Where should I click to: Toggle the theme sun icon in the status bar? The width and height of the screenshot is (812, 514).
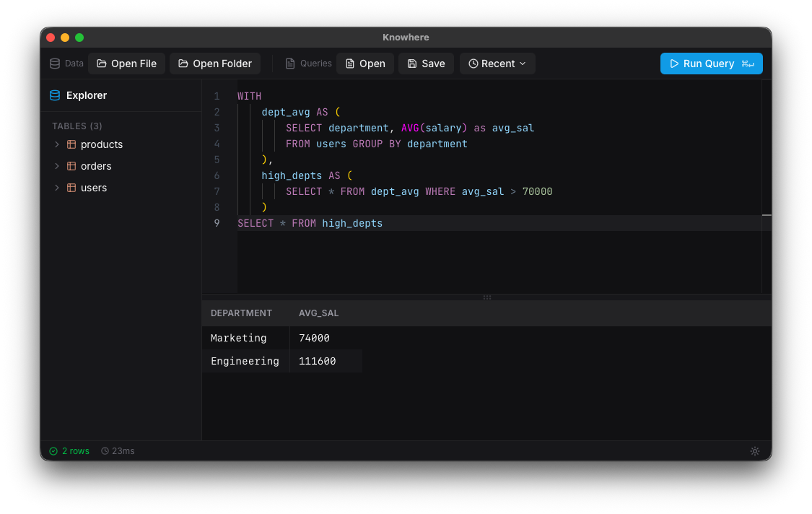[755, 450]
